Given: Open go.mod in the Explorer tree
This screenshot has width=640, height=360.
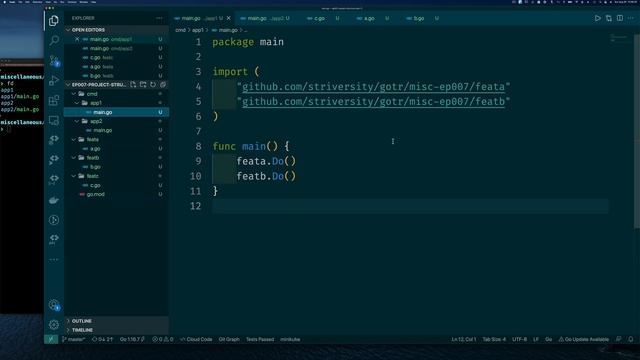Looking at the screenshot, I should point(96,194).
